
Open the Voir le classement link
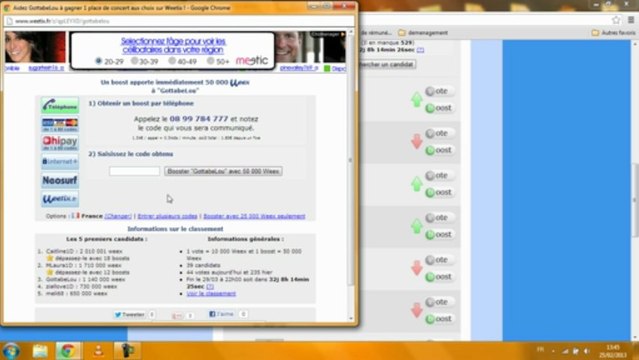211,294
